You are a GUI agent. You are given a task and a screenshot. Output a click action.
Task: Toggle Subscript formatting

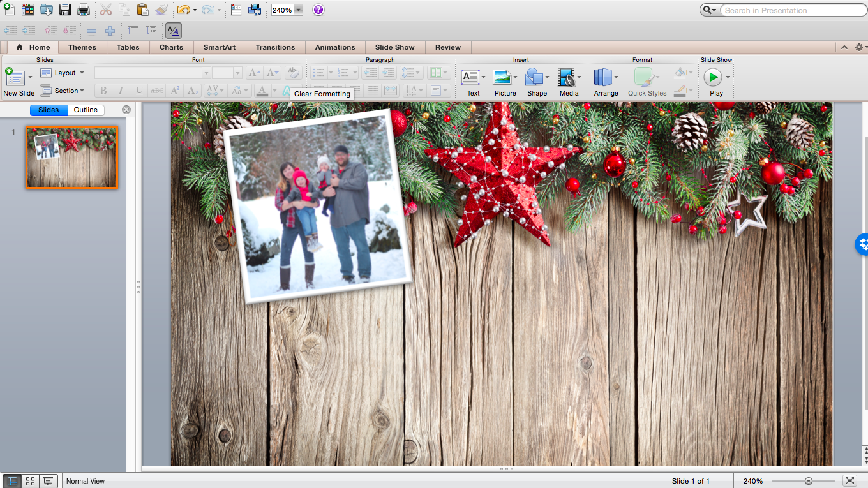[193, 91]
